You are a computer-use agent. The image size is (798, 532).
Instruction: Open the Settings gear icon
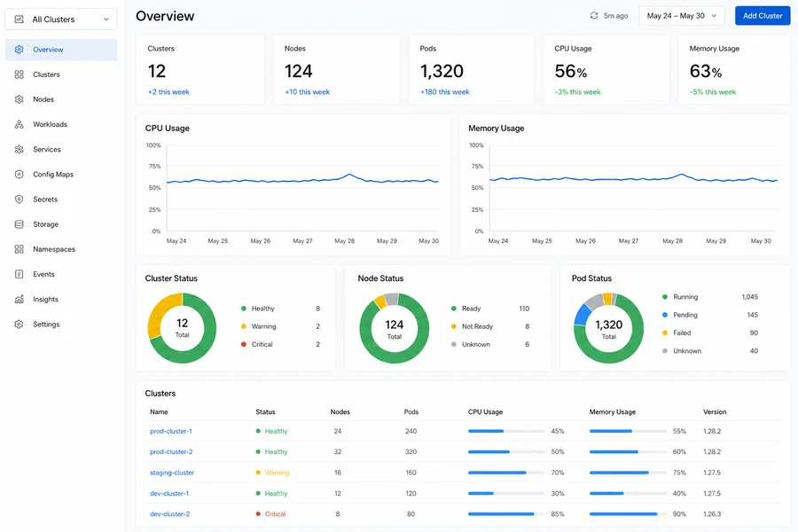pyautogui.click(x=19, y=325)
